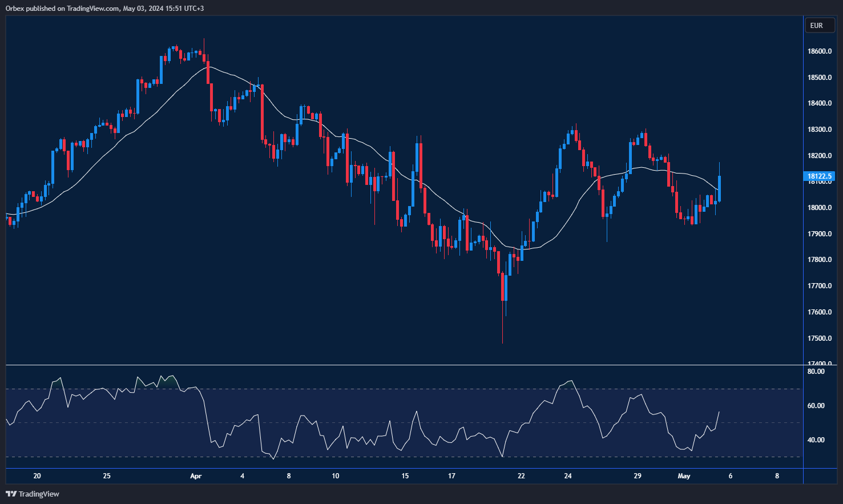The width and height of the screenshot is (843, 504).
Task: Click the date axis between 22 and 24
Action: [x=544, y=475]
